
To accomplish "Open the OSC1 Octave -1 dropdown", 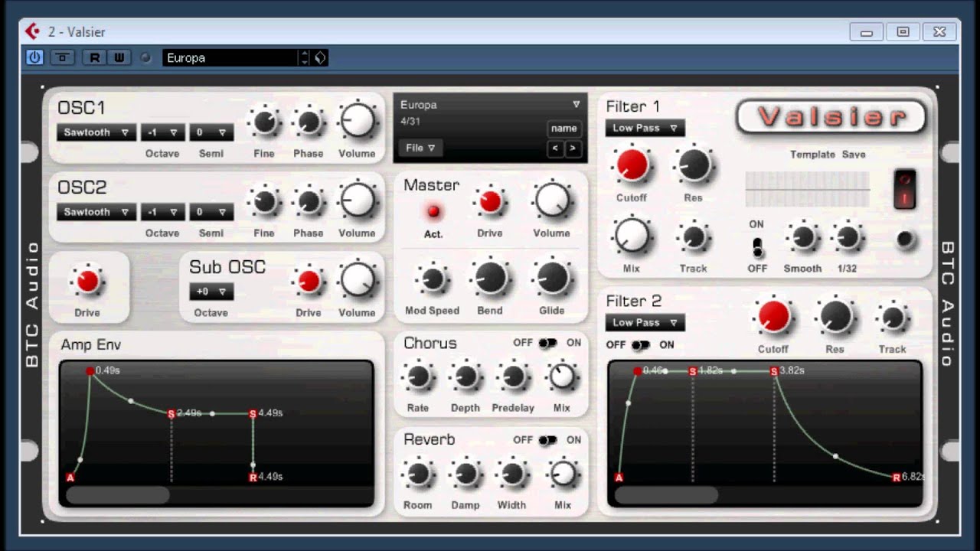I will tap(163, 132).
